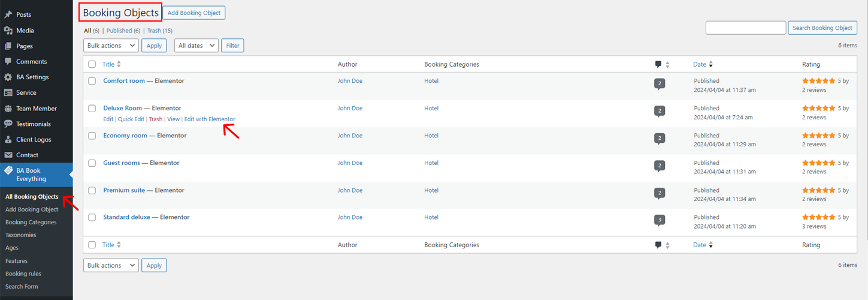Open the Contact envelope icon
The width and height of the screenshot is (868, 300).
[8, 155]
